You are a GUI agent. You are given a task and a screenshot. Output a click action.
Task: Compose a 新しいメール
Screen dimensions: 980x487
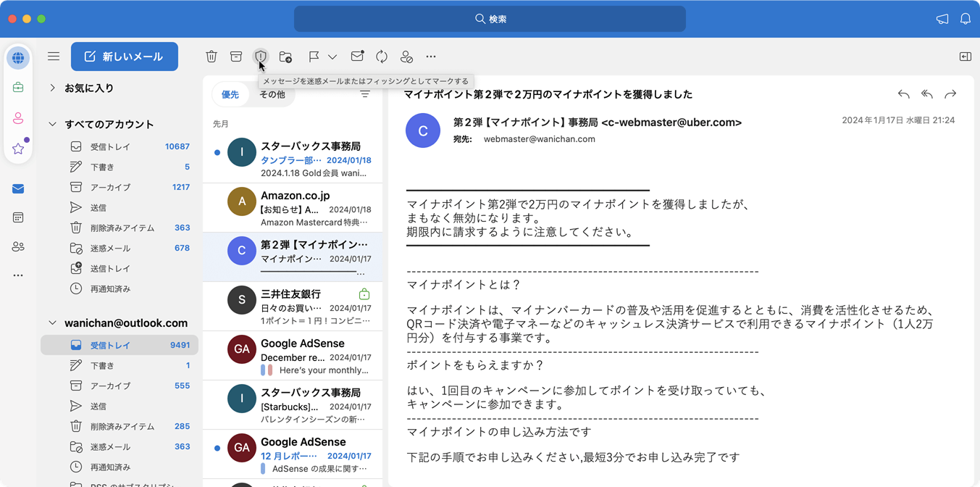tap(124, 57)
